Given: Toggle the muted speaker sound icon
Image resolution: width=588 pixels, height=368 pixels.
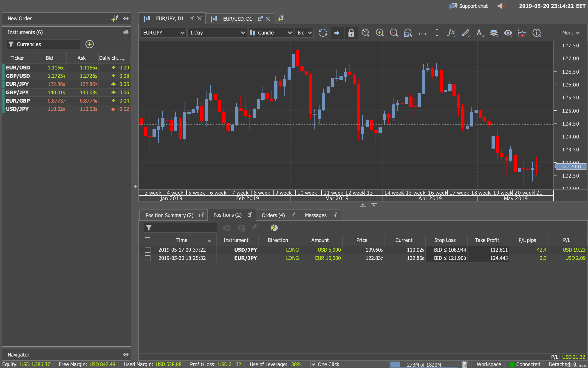Looking at the screenshot, I should tap(501, 6).
